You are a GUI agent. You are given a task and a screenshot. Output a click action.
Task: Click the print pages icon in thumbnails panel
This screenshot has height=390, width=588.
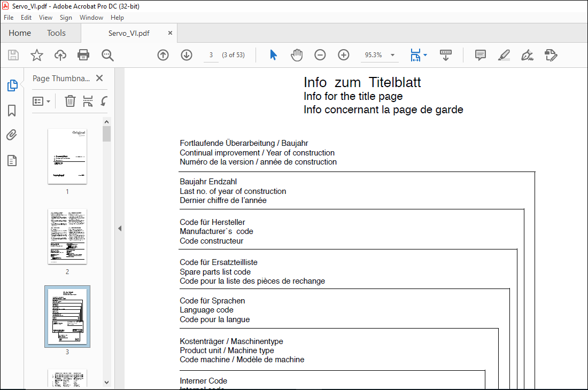(x=88, y=101)
